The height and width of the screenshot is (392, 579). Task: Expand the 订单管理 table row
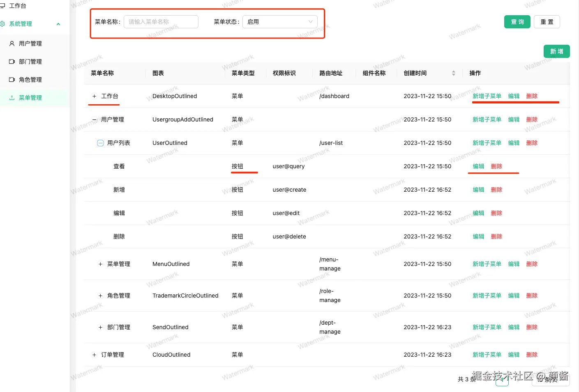(x=94, y=355)
